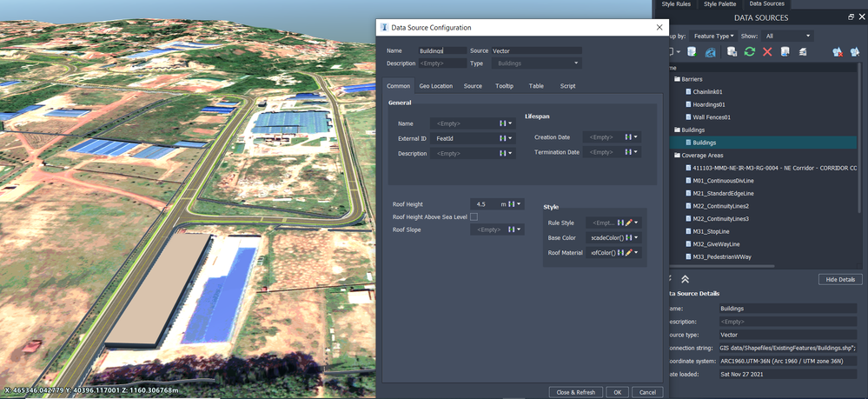Switch to the Geo Location tab
The width and height of the screenshot is (868, 399).
click(x=435, y=86)
